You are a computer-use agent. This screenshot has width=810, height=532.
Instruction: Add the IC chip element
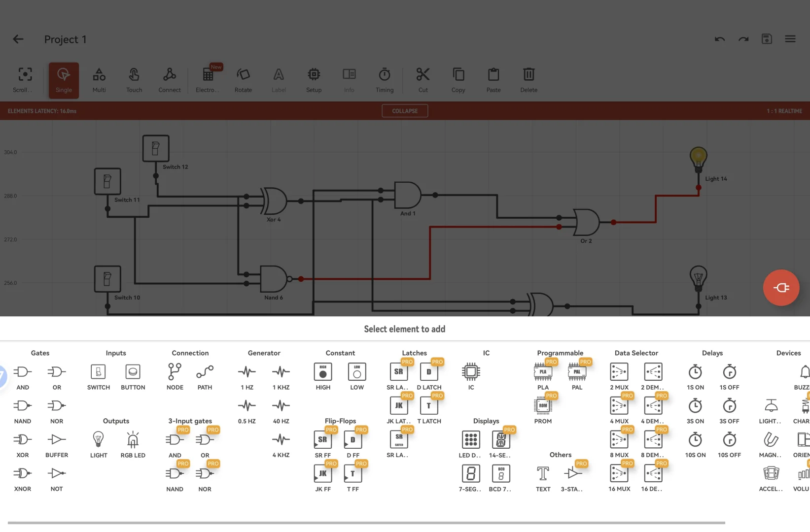click(471, 377)
